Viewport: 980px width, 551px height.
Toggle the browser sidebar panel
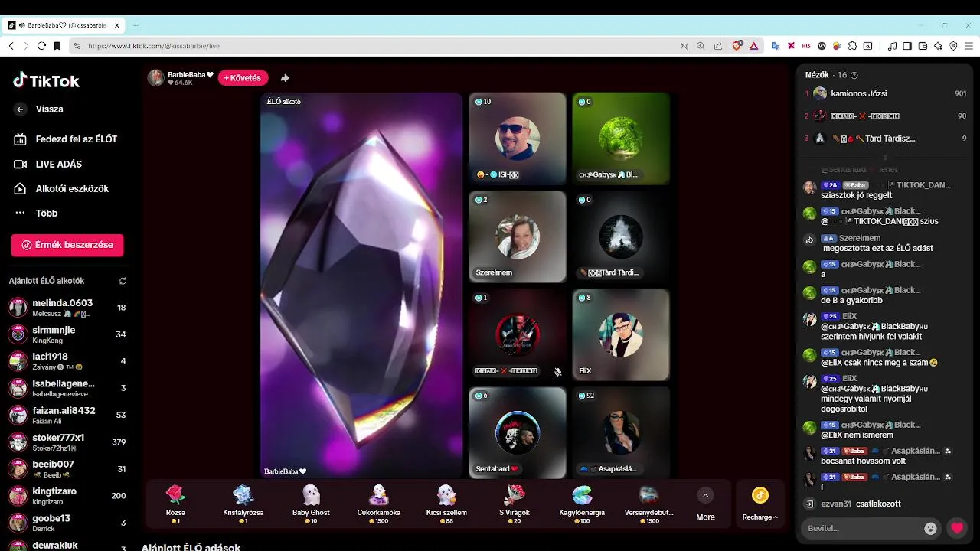[907, 46]
